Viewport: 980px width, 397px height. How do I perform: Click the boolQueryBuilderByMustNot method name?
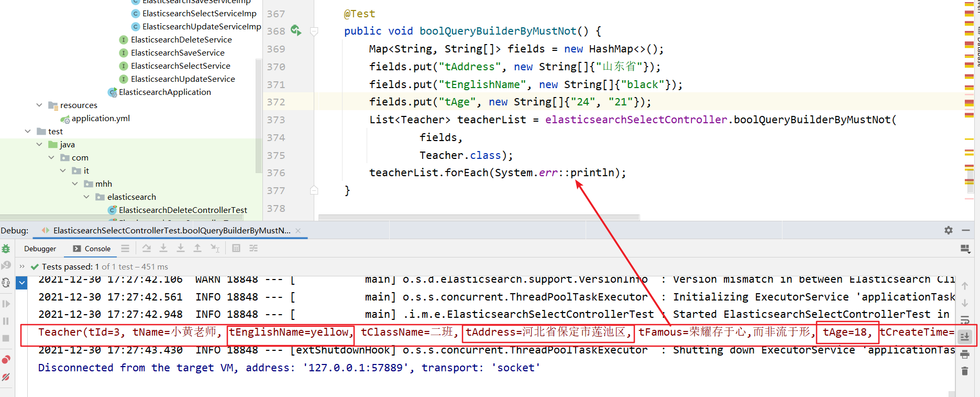coord(498,31)
